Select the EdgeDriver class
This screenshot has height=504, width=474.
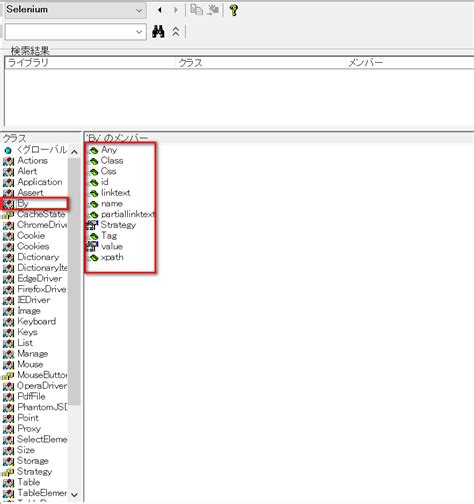[32, 278]
